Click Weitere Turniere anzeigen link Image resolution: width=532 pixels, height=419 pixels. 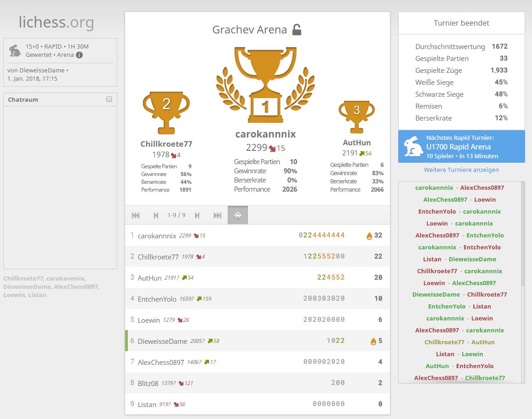click(x=461, y=170)
